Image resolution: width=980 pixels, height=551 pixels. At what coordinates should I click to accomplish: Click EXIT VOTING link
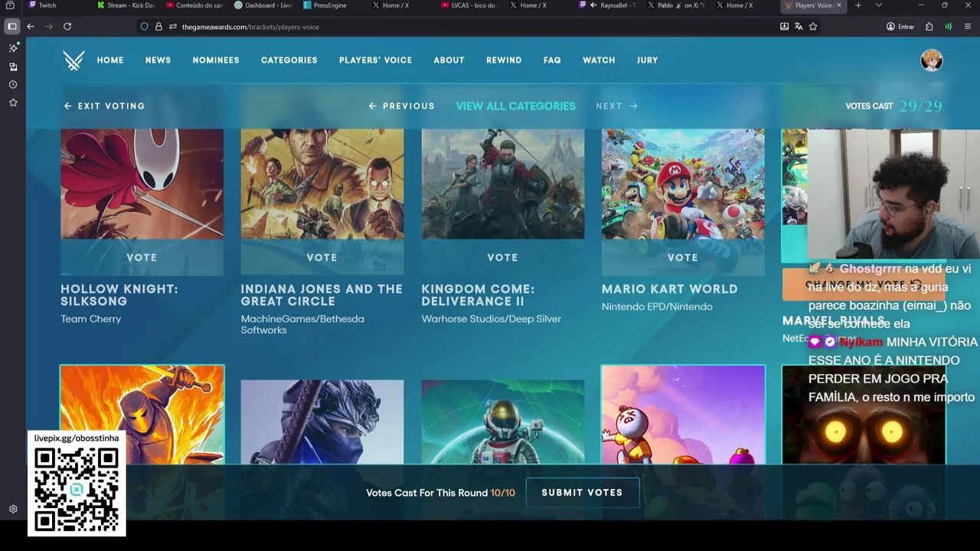[105, 106]
